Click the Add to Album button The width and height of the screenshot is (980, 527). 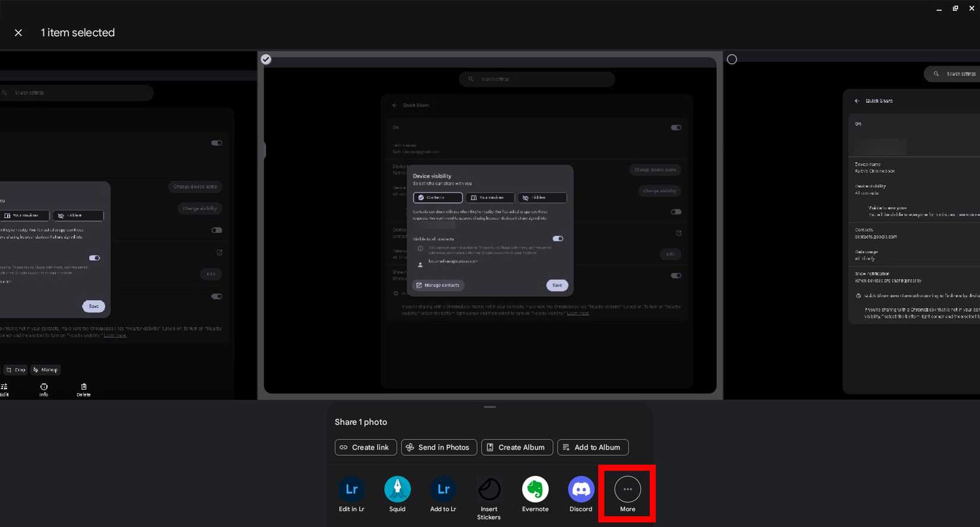pyautogui.click(x=593, y=447)
